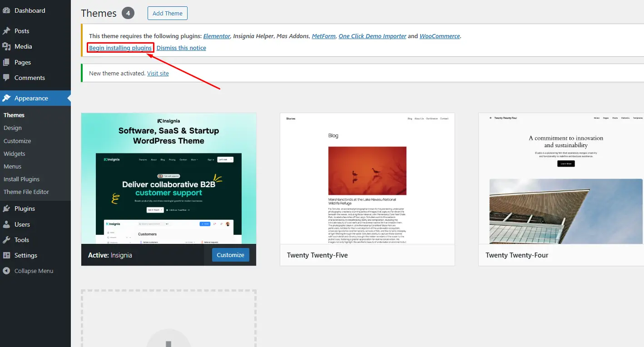The image size is (644, 347).
Task: Click the Pages document icon
Action: (x=6, y=62)
